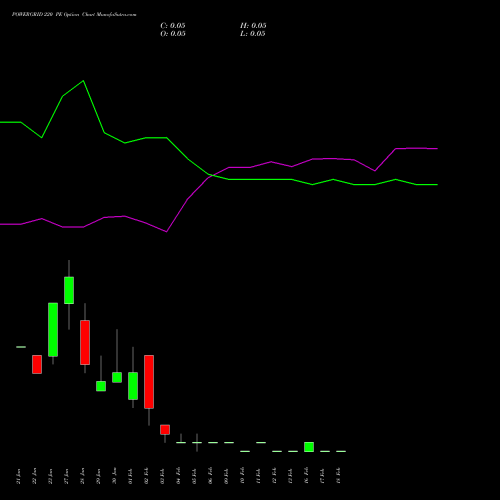500x500 pixels.
Task: Click the high value H: 0.05
Action: click(x=253, y=26)
